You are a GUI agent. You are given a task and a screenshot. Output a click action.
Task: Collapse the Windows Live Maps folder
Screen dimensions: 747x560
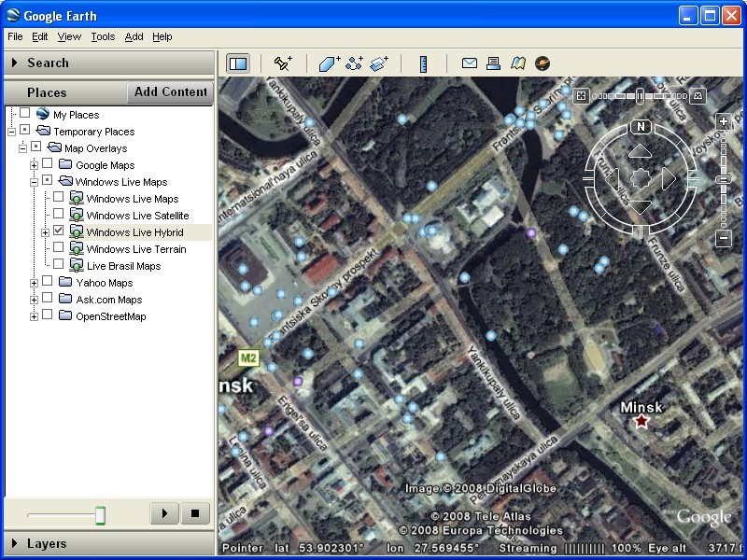[34, 182]
